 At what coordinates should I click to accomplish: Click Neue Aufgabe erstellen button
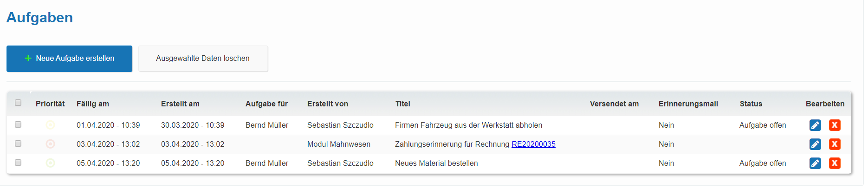(69, 59)
